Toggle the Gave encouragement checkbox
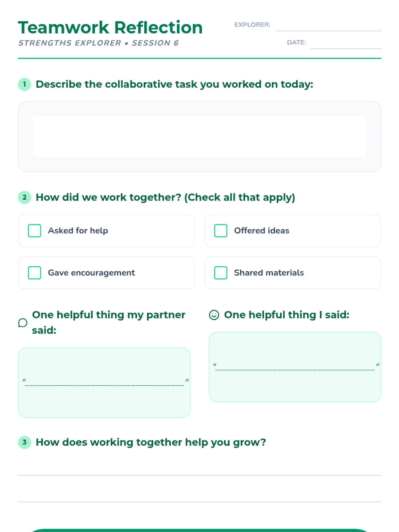Image resolution: width=399 pixels, height=532 pixels. [35, 273]
